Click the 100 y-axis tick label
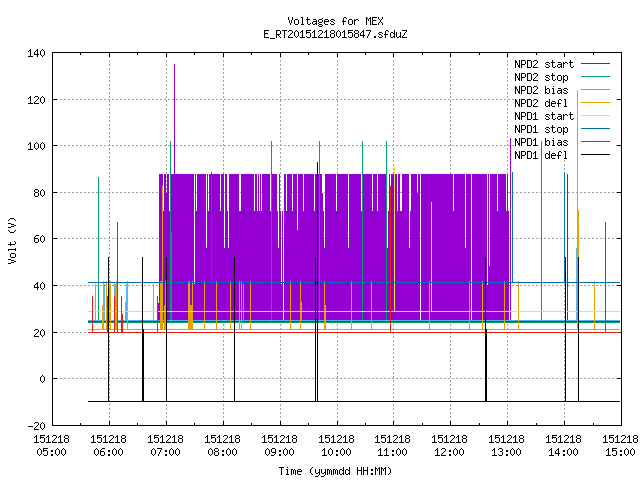Viewport: 640px width, 480px height. point(36,146)
